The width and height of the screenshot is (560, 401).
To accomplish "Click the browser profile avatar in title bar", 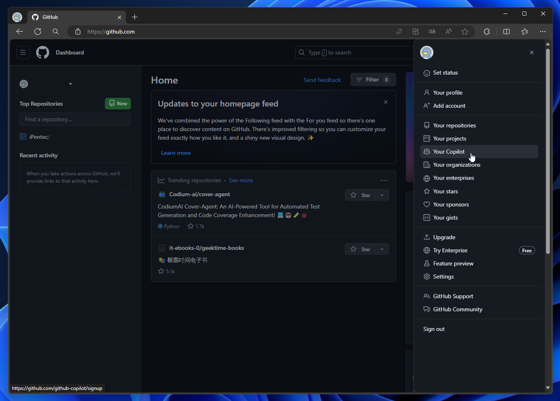I will [x=17, y=17].
